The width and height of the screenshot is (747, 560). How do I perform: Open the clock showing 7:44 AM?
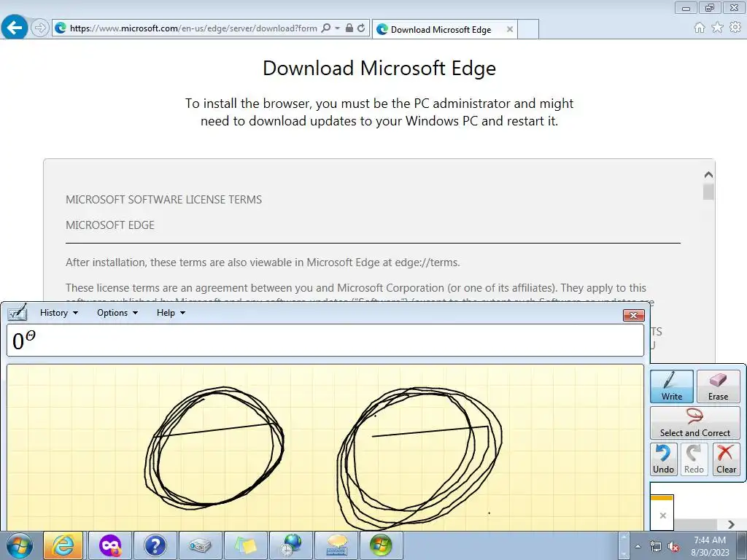(x=710, y=546)
